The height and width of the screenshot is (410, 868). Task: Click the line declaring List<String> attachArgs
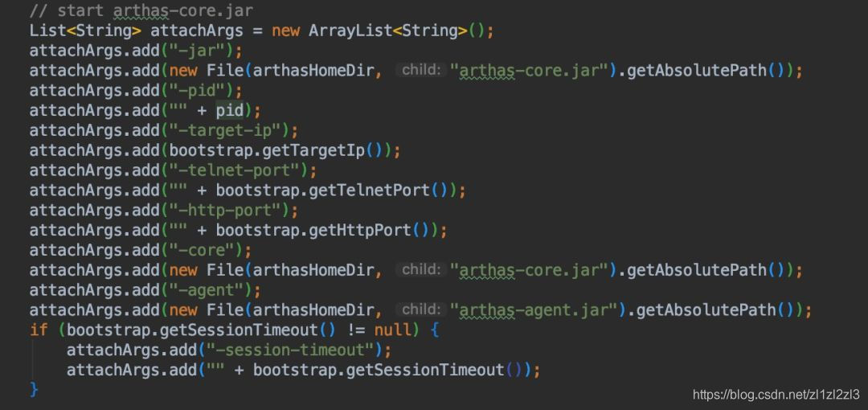coord(261,31)
